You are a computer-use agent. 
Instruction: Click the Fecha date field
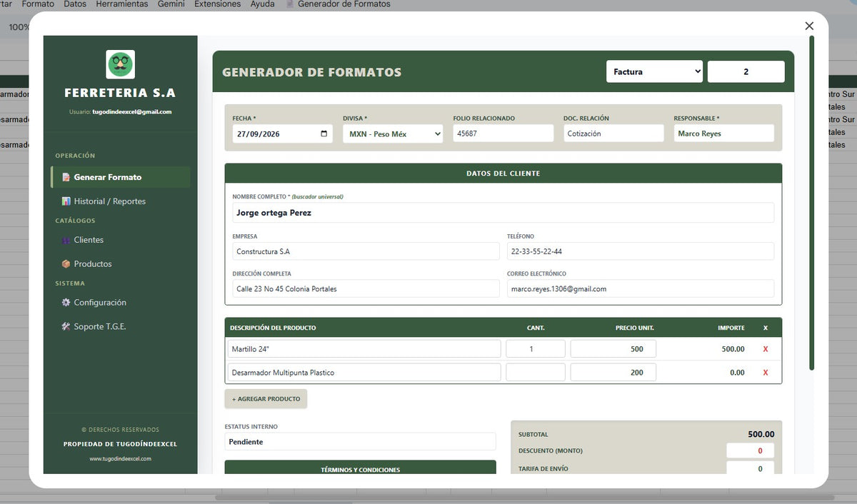[282, 133]
